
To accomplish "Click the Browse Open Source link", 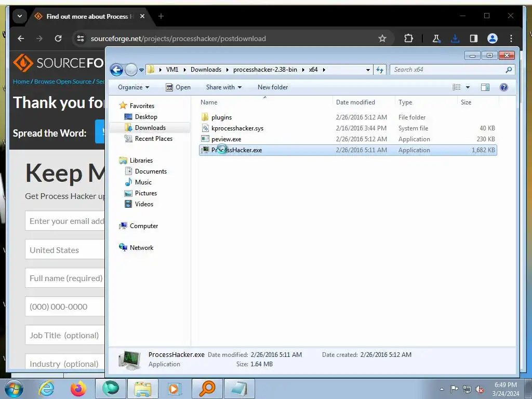I will [63, 82].
